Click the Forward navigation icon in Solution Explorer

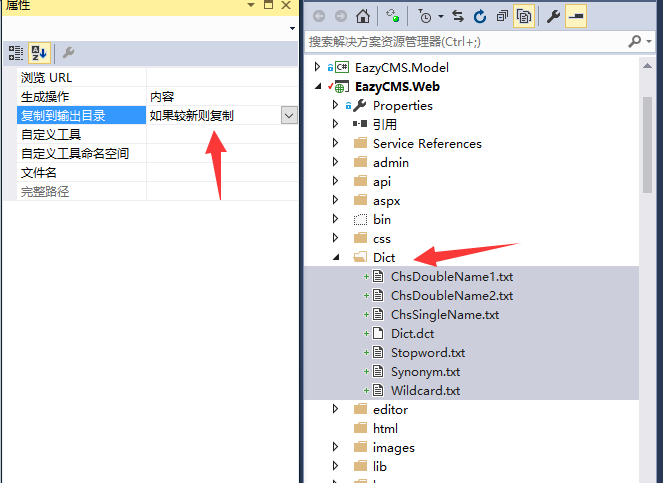[x=341, y=16]
